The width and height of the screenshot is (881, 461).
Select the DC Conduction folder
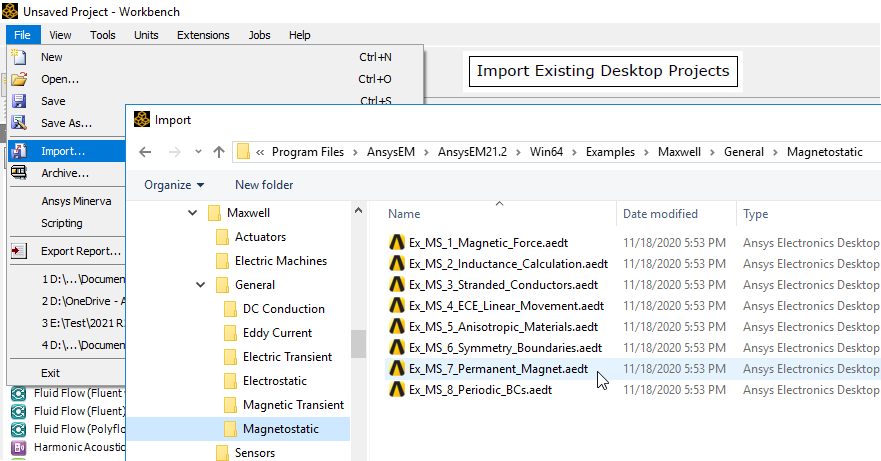(284, 309)
